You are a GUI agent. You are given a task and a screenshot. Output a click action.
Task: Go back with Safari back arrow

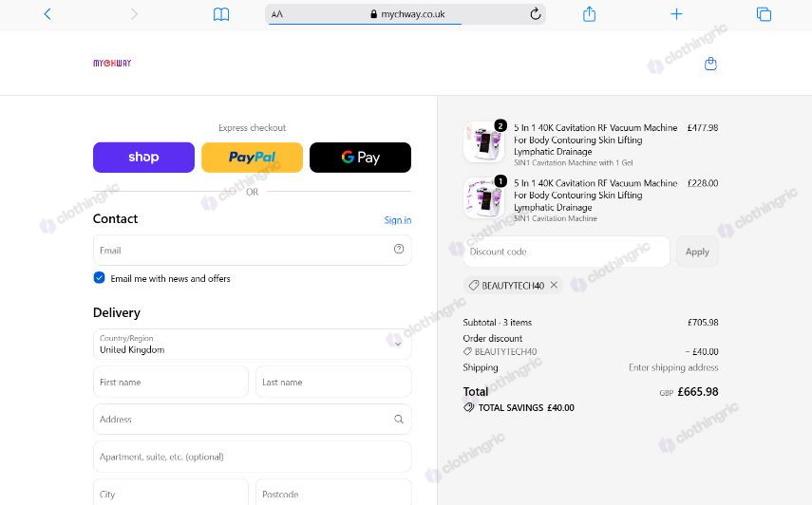point(47,14)
